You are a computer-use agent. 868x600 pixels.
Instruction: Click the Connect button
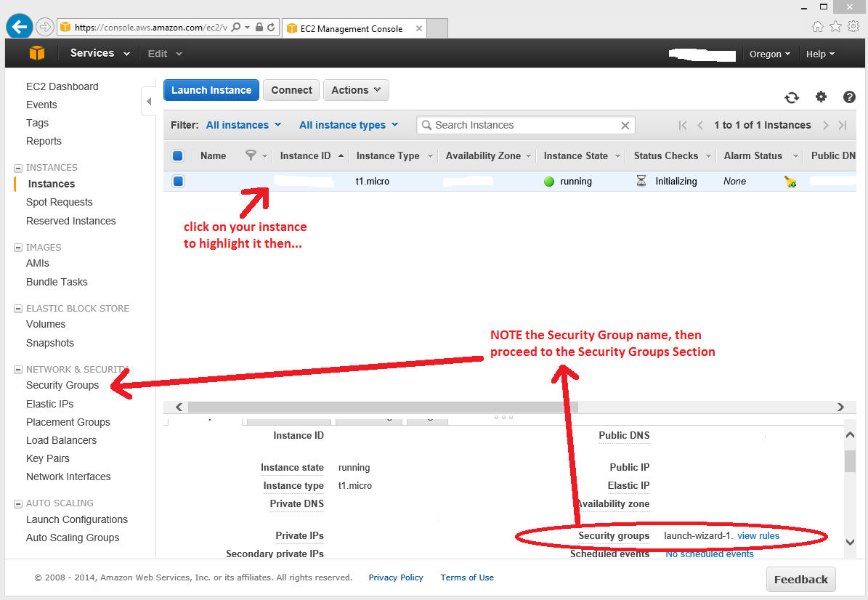pyautogui.click(x=291, y=90)
